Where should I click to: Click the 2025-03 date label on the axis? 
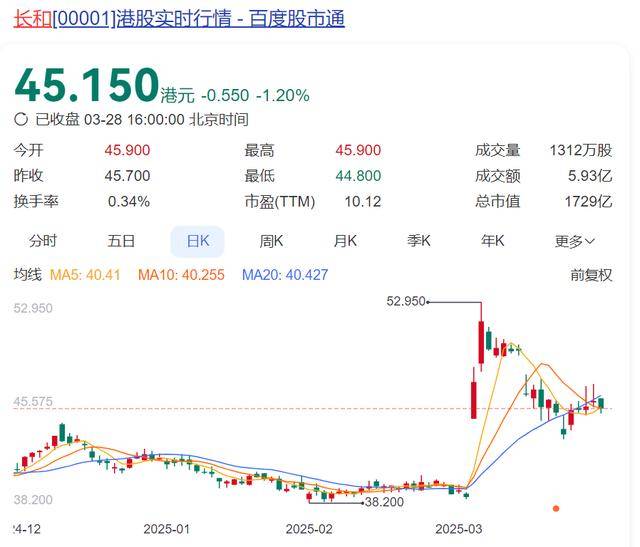click(459, 529)
